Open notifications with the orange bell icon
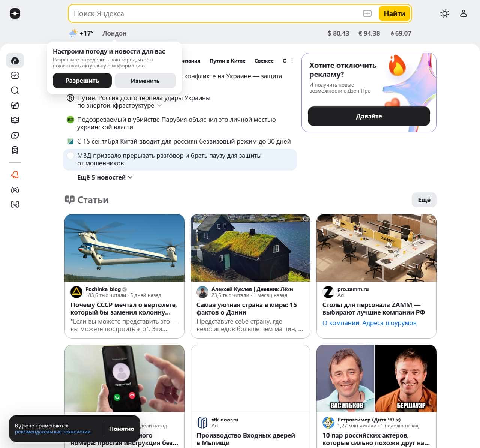 (x=15, y=174)
